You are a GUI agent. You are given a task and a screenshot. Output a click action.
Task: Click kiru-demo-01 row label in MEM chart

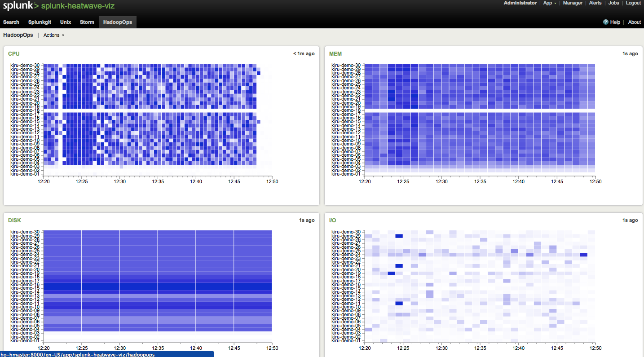[x=346, y=174]
